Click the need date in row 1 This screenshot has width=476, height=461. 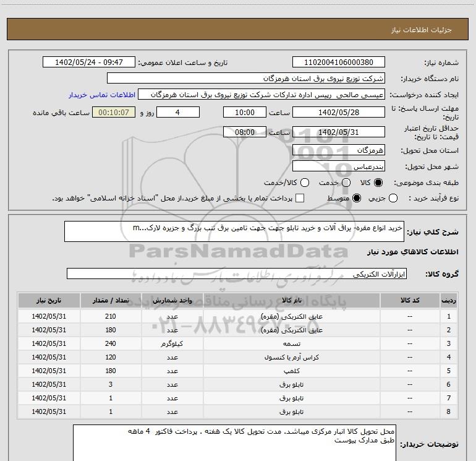[x=49, y=316]
